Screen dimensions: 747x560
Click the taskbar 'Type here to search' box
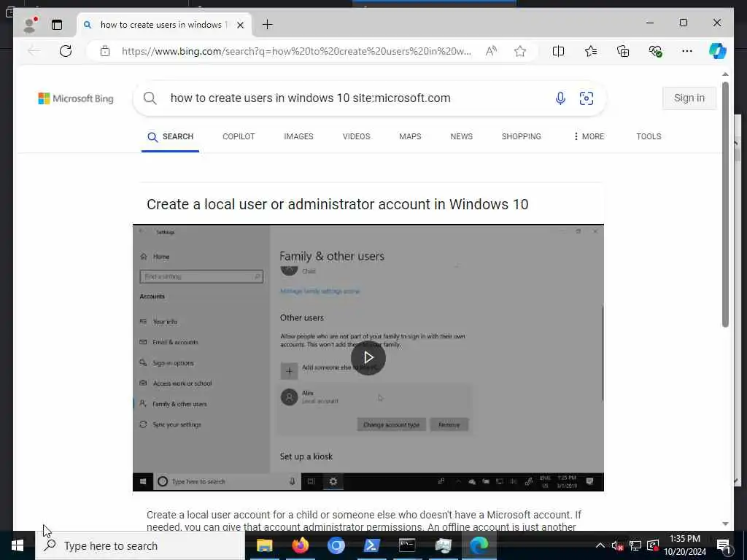(140, 545)
